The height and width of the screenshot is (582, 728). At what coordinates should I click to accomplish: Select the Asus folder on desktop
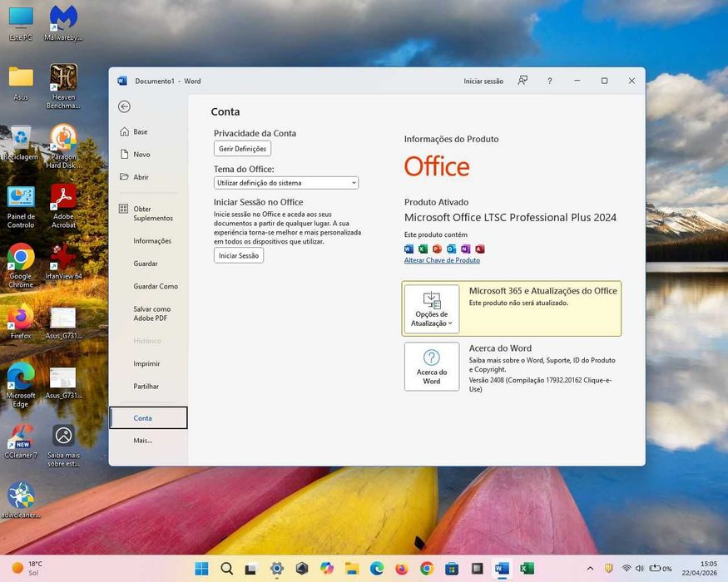(x=21, y=83)
